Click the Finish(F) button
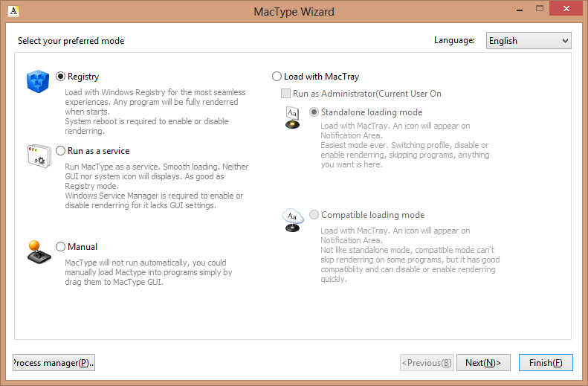 546,363
